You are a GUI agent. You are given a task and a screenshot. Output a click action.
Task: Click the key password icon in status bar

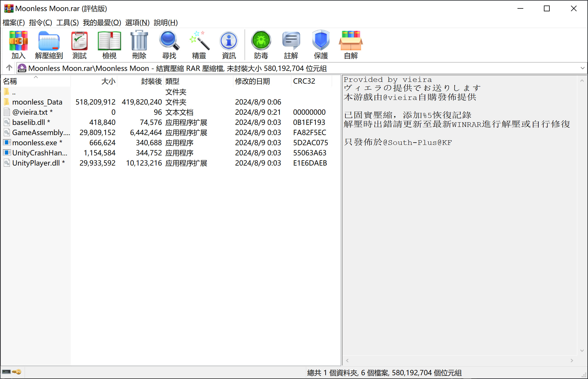click(x=17, y=372)
